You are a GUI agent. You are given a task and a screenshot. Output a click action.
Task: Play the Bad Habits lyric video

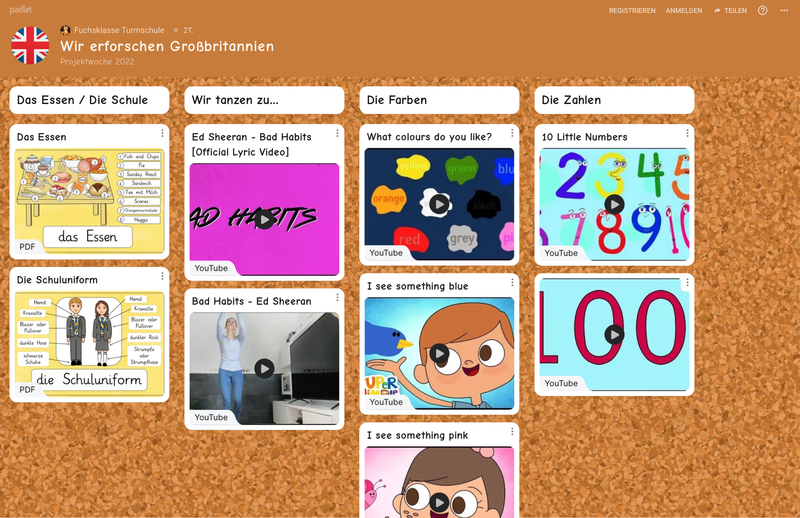264,218
